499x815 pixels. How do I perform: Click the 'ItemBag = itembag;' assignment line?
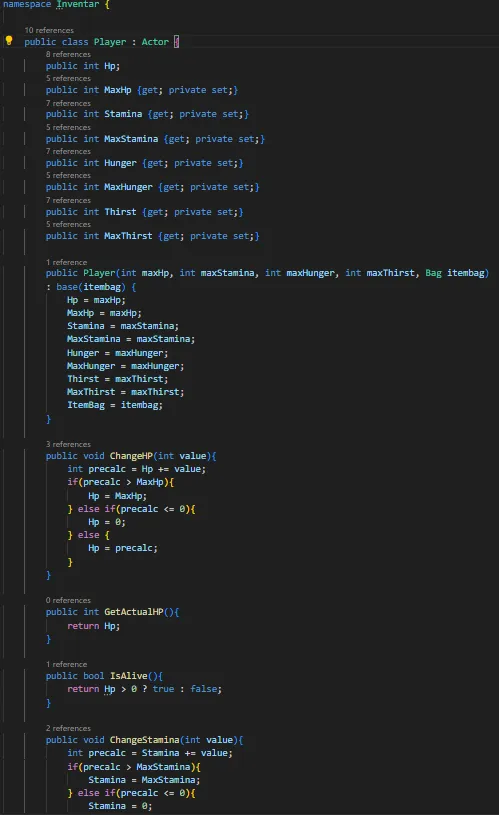click(115, 405)
